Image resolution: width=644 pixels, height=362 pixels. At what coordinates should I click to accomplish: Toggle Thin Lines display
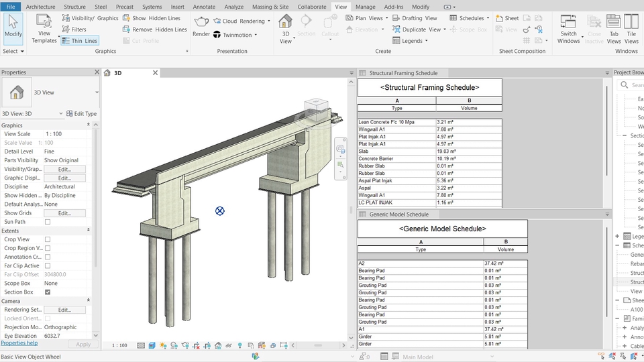[80, 41]
